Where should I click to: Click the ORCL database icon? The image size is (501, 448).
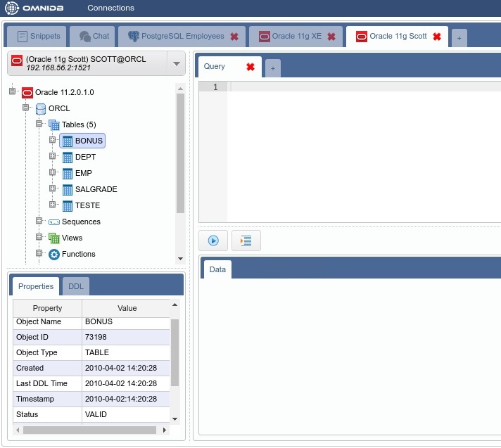tap(41, 109)
